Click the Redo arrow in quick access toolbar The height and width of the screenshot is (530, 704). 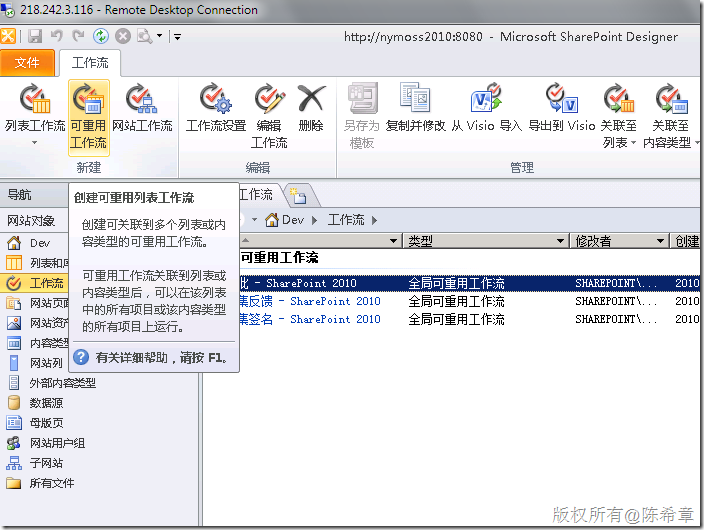(79, 35)
